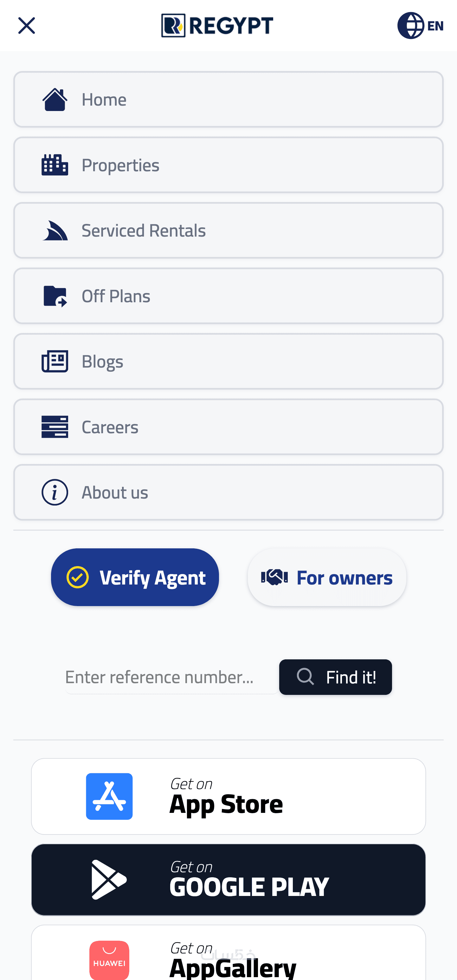The width and height of the screenshot is (457, 980).
Task: Click the Find it! search button
Action: point(335,677)
